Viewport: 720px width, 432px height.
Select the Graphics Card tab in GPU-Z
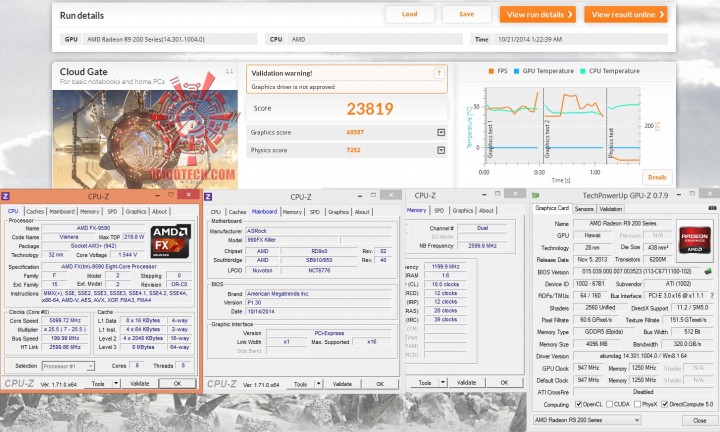click(x=552, y=208)
